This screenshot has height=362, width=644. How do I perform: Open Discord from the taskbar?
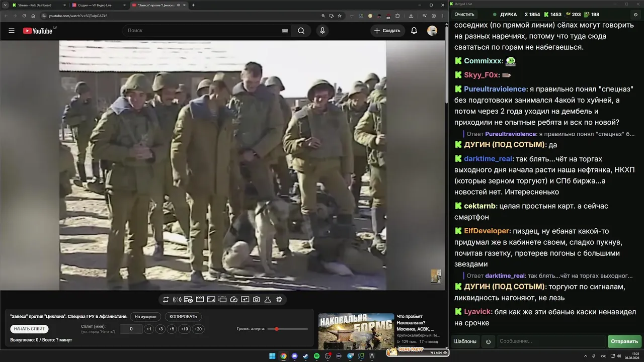[295, 356]
